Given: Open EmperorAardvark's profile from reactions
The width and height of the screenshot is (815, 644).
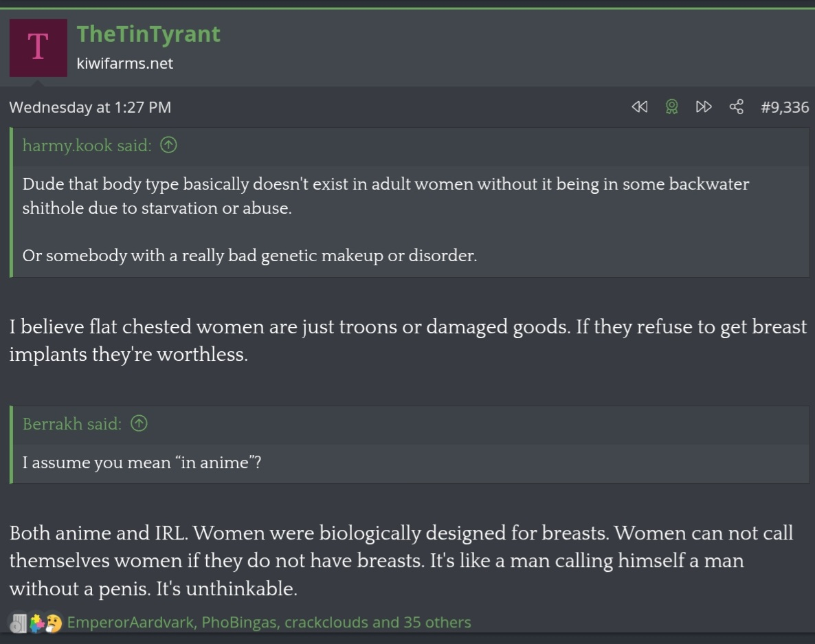Looking at the screenshot, I should point(130,622).
